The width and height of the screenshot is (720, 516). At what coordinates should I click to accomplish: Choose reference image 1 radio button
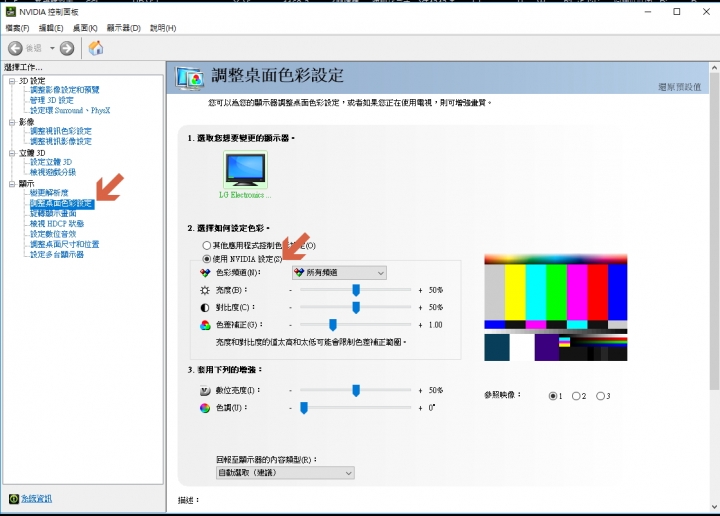(x=553, y=396)
